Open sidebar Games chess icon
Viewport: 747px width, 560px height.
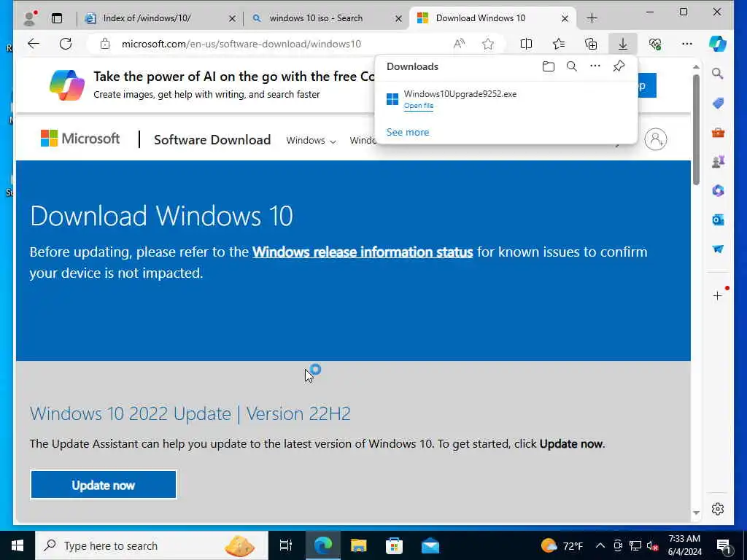click(718, 161)
